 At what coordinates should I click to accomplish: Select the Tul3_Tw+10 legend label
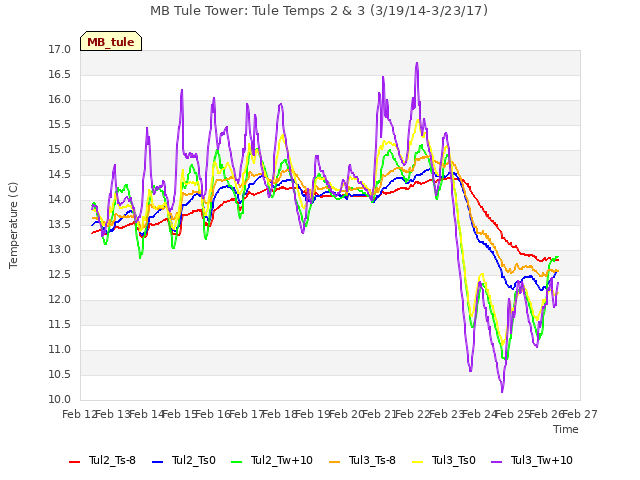tap(542, 460)
